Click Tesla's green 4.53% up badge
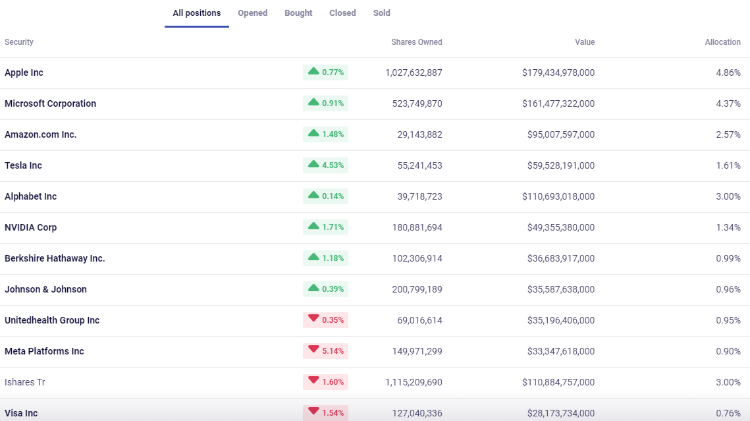 click(325, 165)
